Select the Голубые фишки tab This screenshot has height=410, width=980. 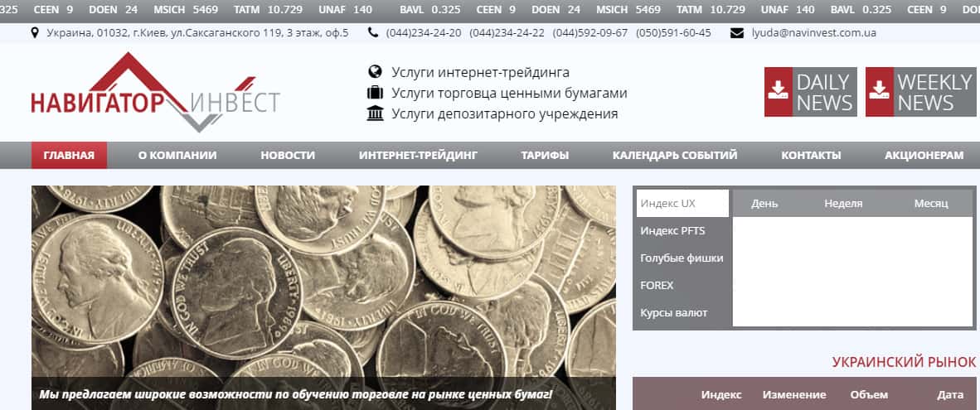tap(682, 258)
